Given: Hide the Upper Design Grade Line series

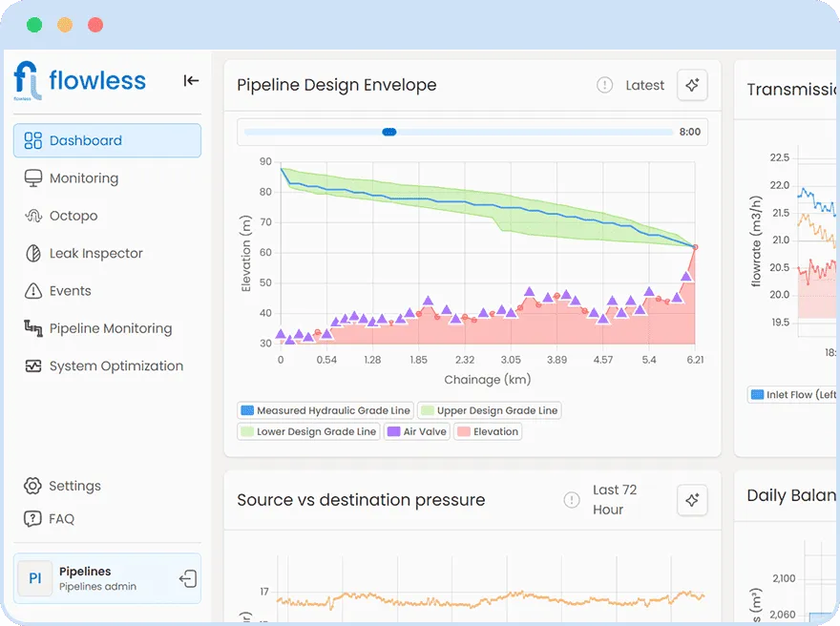Looking at the screenshot, I should point(489,410).
